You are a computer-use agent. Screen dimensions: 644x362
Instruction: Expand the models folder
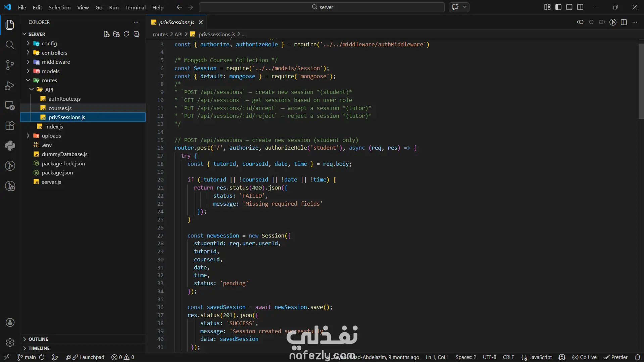tap(28, 71)
